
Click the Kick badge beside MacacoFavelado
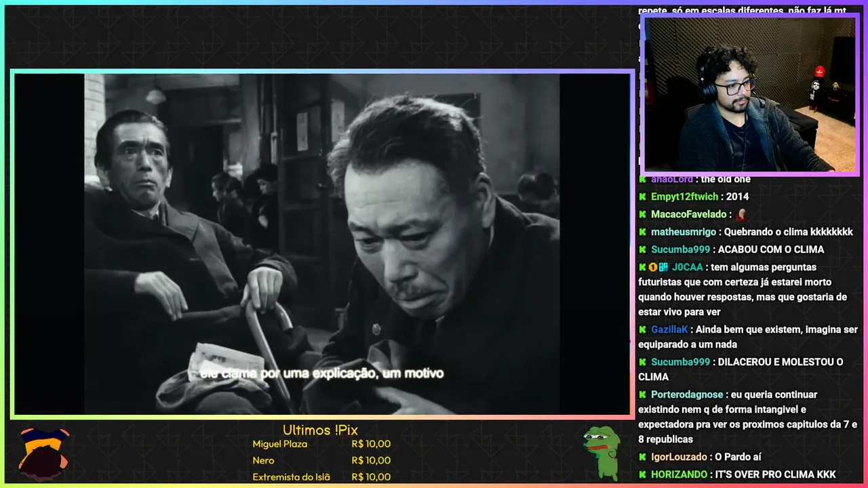(x=642, y=214)
